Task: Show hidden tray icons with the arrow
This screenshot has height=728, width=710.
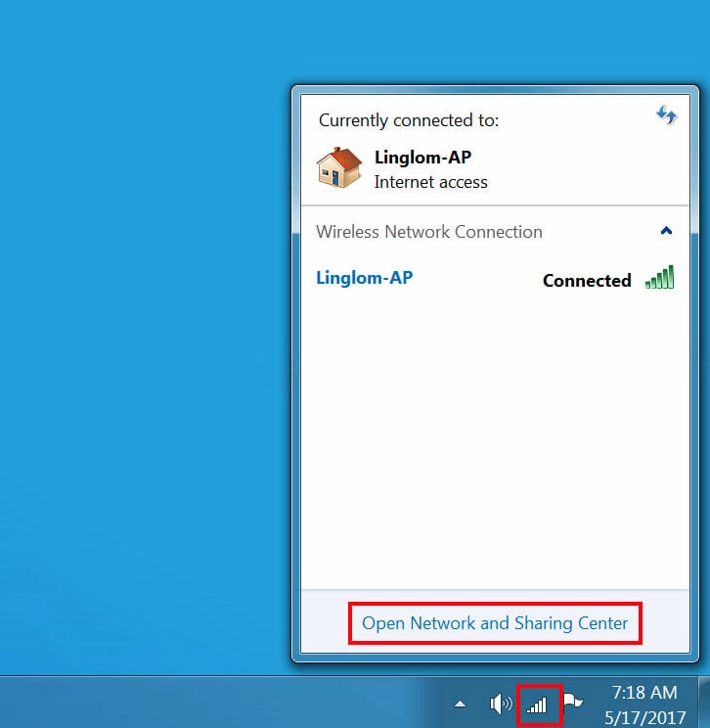Action: [x=461, y=705]
